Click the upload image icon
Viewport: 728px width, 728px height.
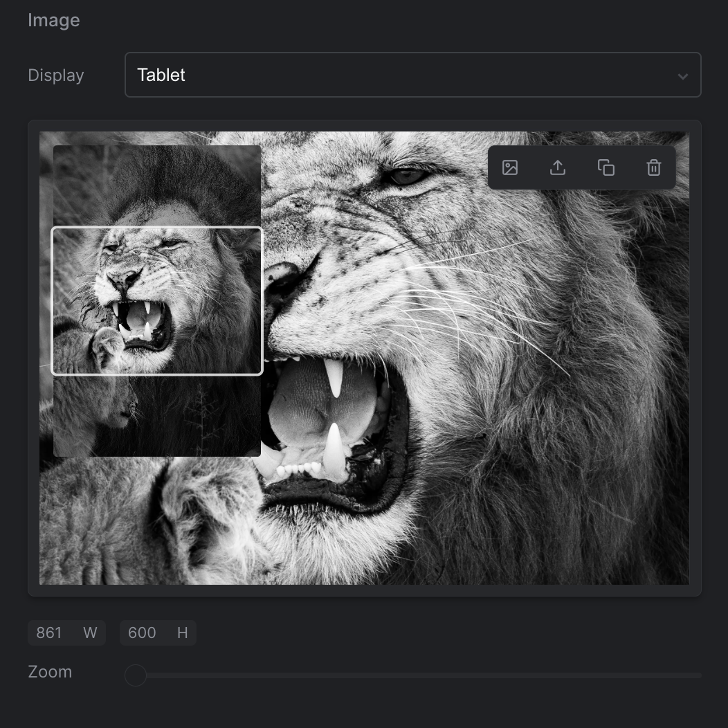[558, 167]
